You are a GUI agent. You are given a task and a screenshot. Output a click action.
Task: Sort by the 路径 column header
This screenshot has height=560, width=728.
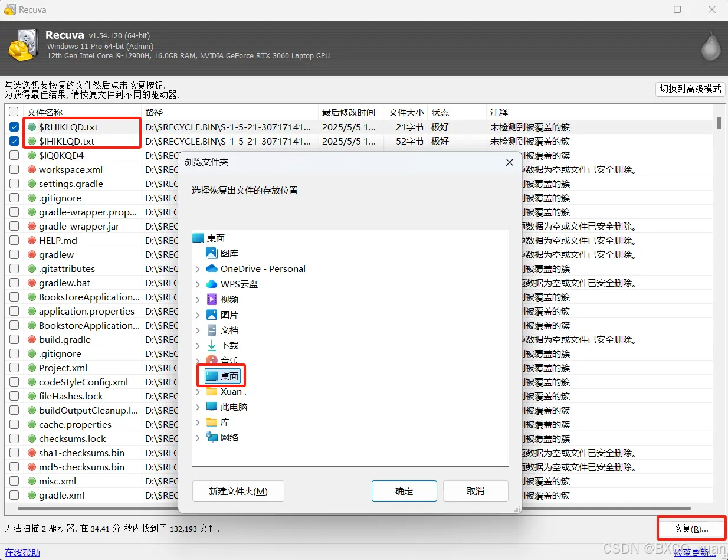point(230,112)
